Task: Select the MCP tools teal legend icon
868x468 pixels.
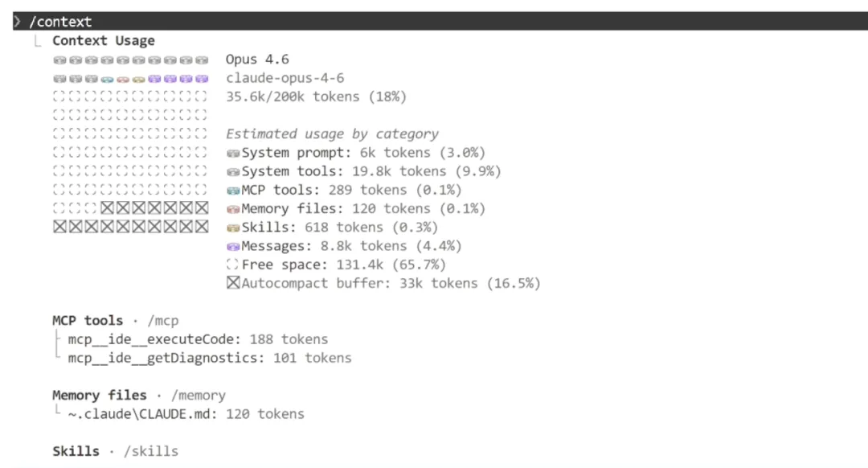Action: [233, 191]
